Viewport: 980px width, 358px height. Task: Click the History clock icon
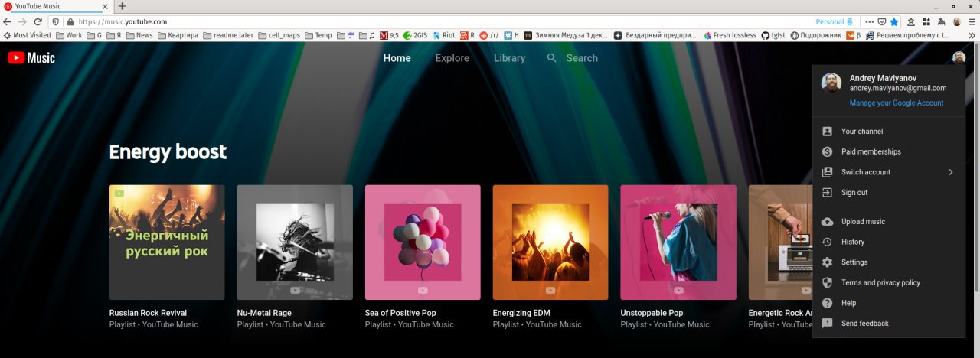click(827, 242)
